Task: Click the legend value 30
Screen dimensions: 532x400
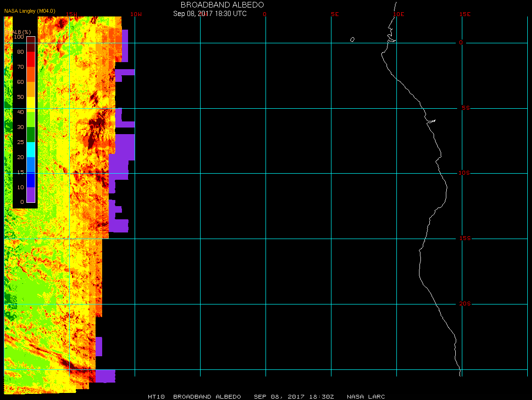Action: [x=20, y=127]
